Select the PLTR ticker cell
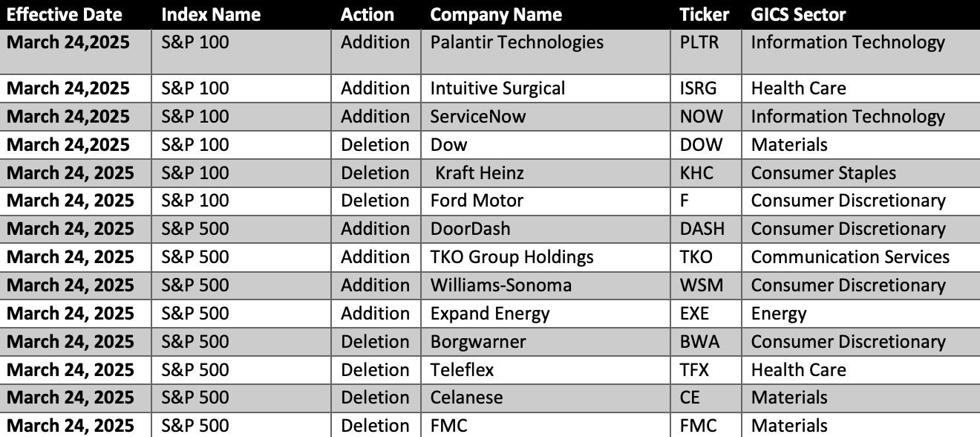Viewport: 980px width, 437px height. pyautogui.click(x=705, y=52)
